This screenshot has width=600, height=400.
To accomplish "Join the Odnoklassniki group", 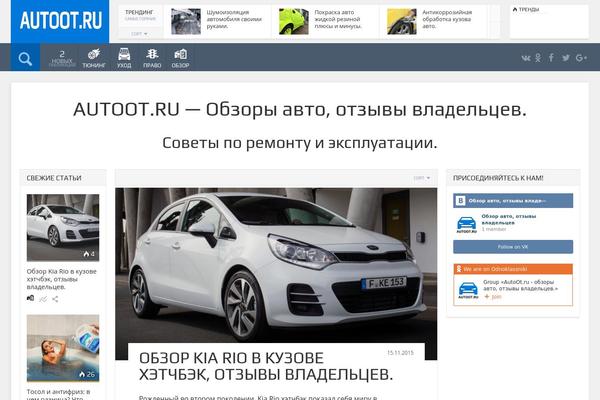I will coord(493,297).
